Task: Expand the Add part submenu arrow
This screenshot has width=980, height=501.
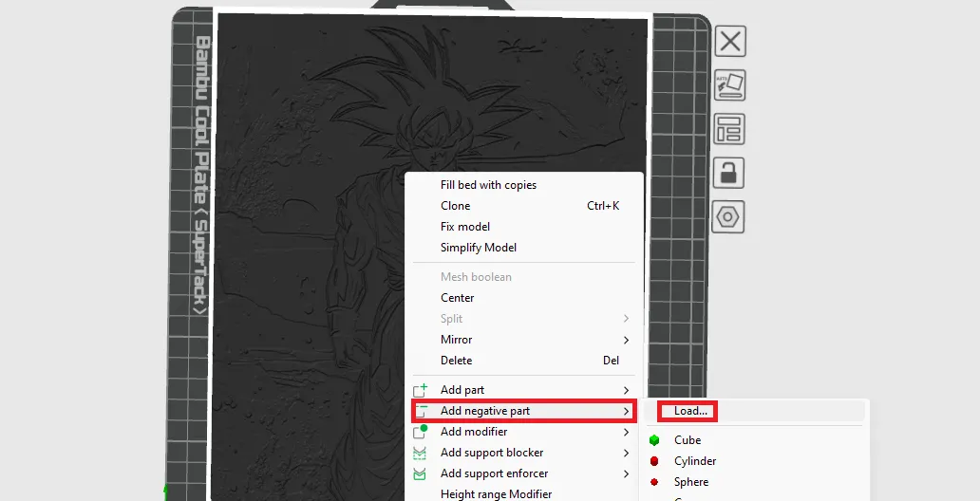Action: tap(626, 390)
